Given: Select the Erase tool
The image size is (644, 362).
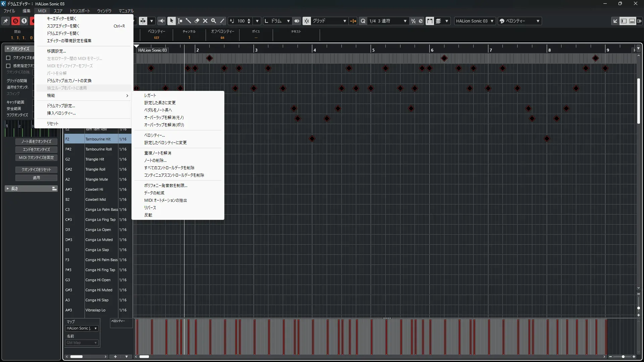Looking at the screenshot, I should pyautogui.click(x=197, y=21).
